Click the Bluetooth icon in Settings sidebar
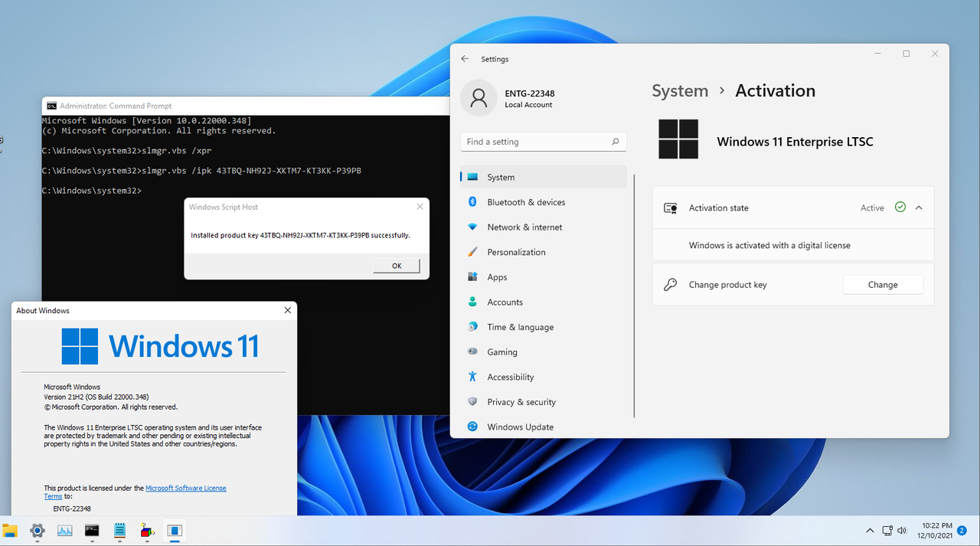 472,202
